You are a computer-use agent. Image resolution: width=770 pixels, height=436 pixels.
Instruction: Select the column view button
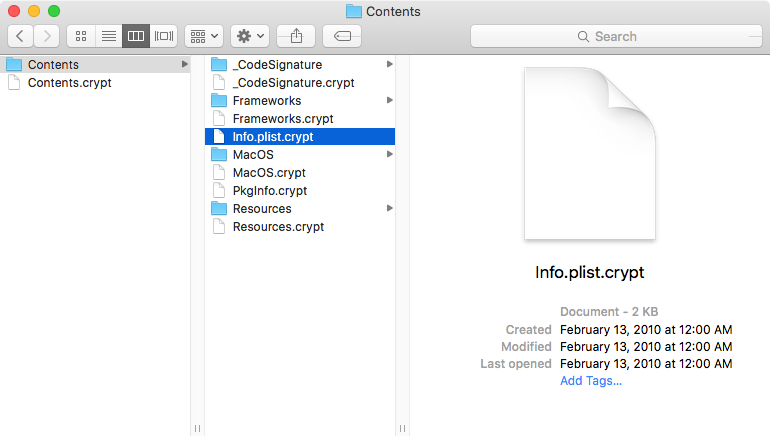(x=136, y=36)
